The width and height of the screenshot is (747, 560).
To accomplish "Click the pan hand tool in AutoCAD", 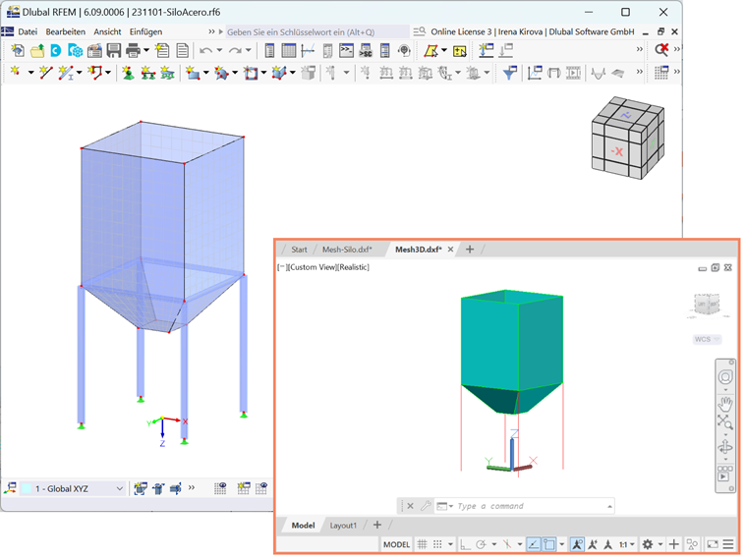I will pos(725,405).
